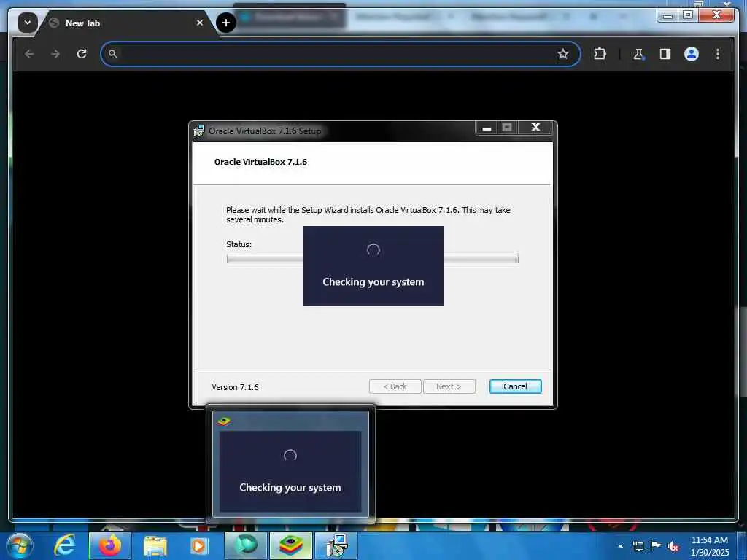Click the installation status progress bar
Viewport: 747px width, 560px height.
tap(373, 259)
